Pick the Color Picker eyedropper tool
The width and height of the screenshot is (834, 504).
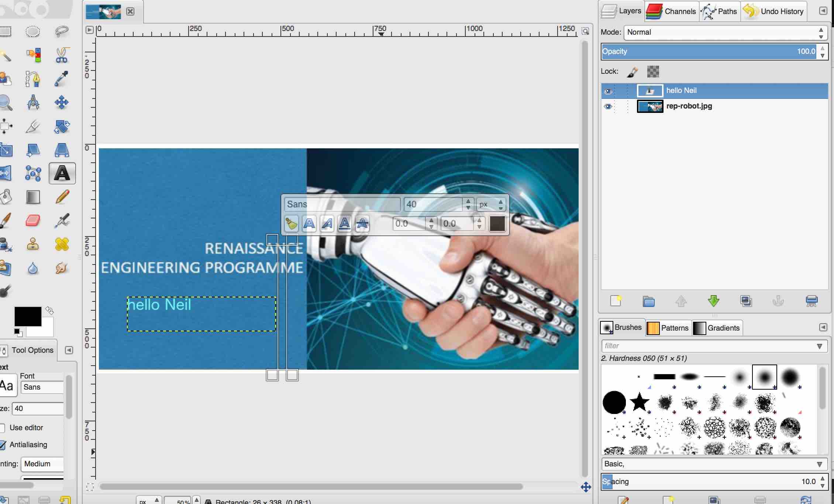pos(62,79)
